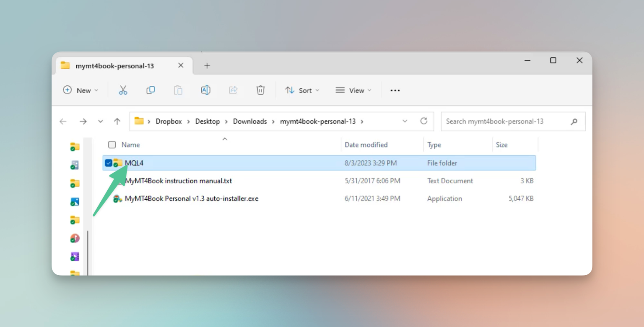
Task: Click the Paste clipboard icon
Action: coord(178,90)
